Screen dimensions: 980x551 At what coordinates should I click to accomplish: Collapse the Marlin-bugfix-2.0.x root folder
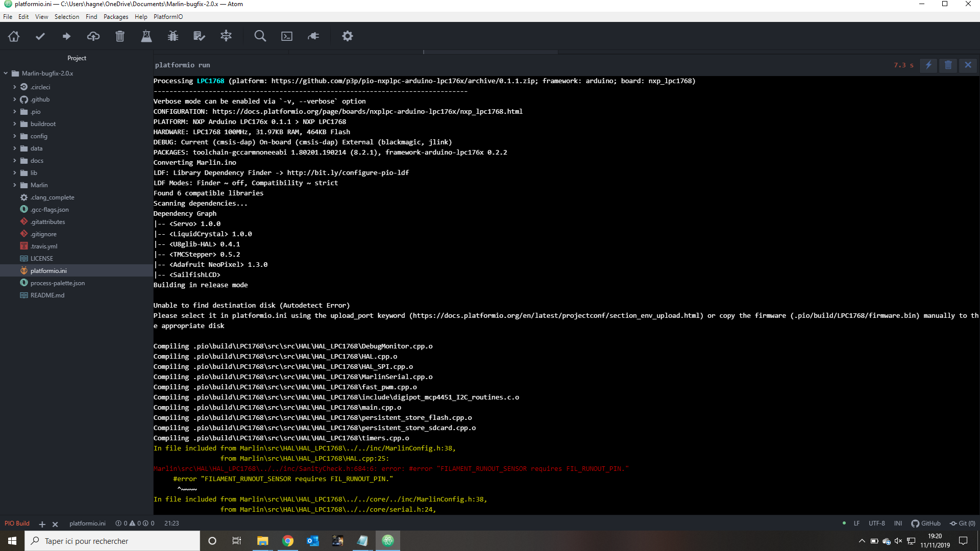coord(6,73)
